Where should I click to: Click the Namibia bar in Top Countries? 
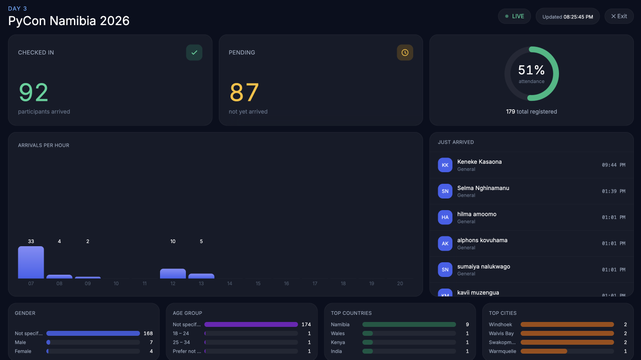(x=409, y=324)
